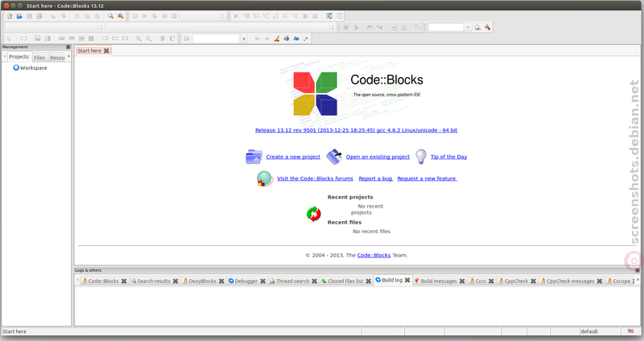Click Report a bug link

[x=376, y=179]
